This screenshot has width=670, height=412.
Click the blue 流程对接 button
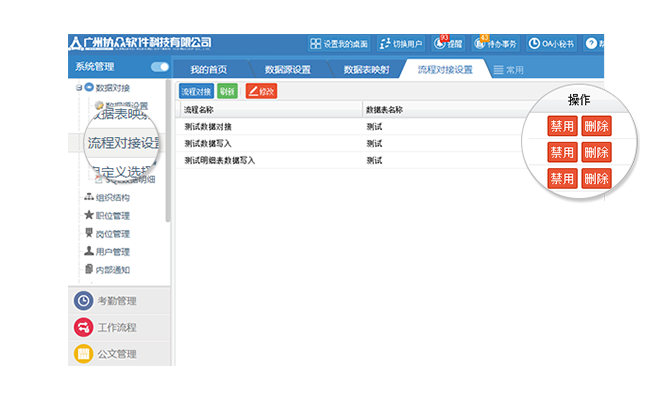(x=196, y=90)
